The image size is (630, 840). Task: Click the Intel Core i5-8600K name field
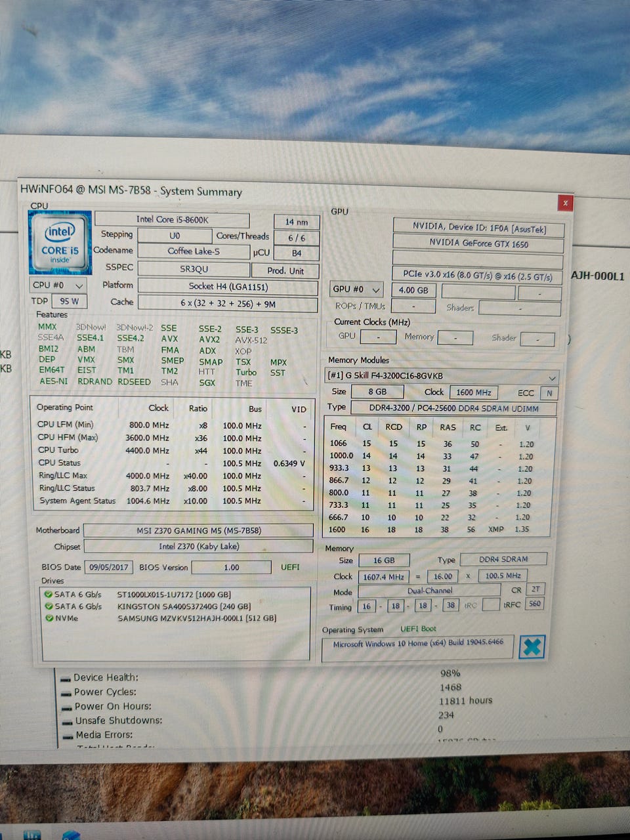(172, 220)
